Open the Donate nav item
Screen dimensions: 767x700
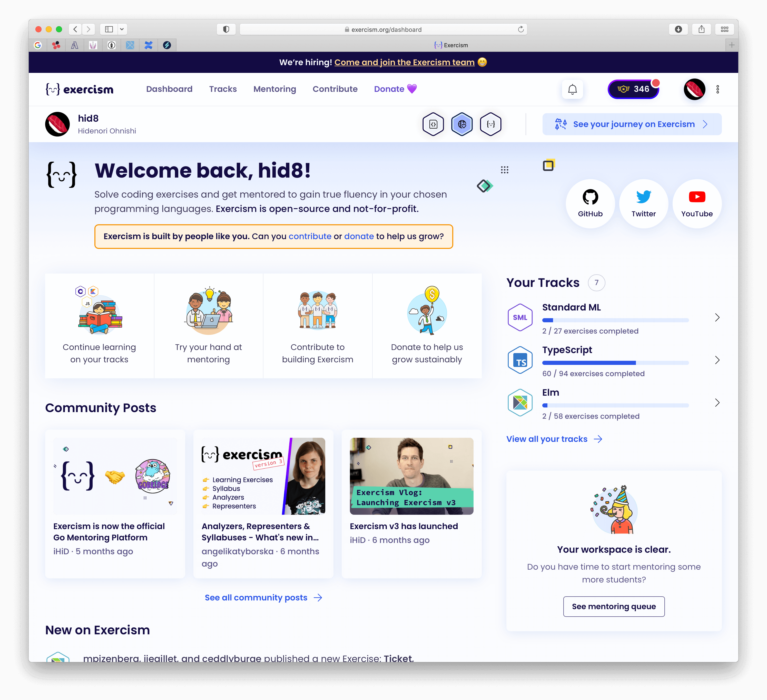(x=395, y=89)
